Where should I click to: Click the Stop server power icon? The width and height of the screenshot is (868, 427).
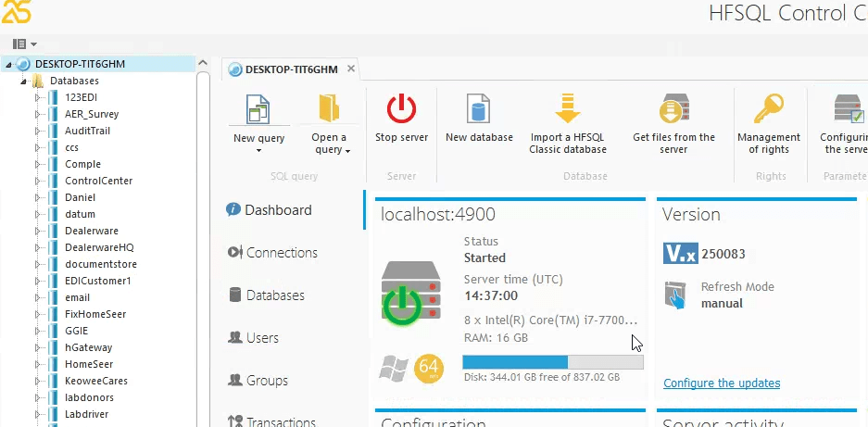(401, 110)
